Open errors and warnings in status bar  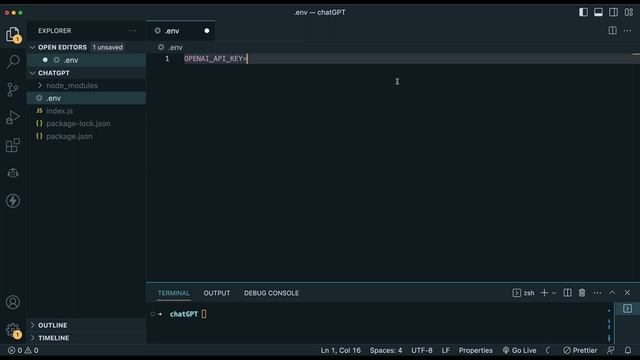click(23, 351)
